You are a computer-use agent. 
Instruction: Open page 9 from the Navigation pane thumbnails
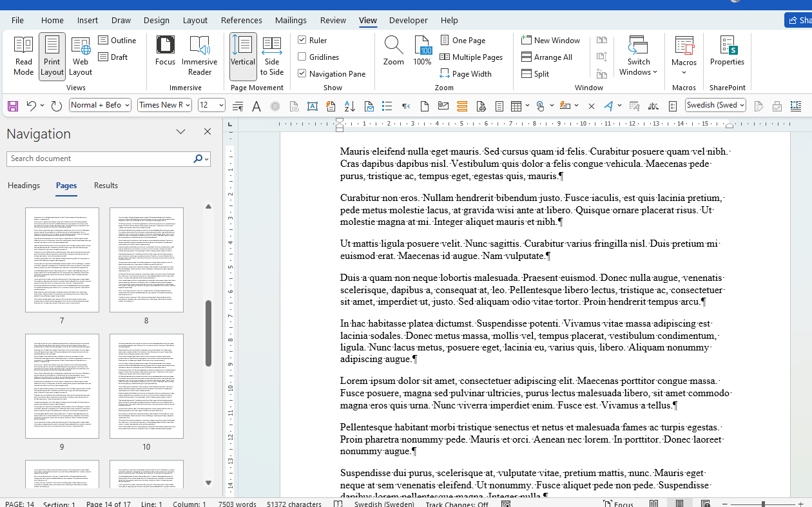click(x=62, y=387)
